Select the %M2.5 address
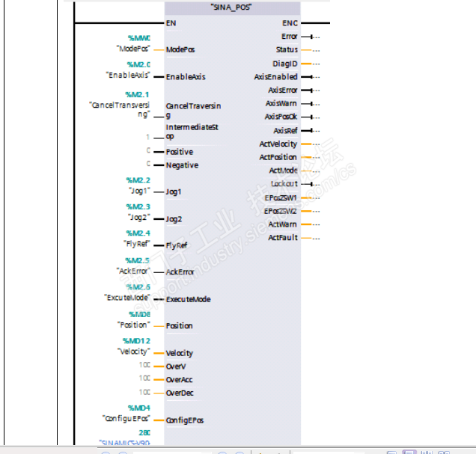476x454 pixels. [x=138, y=261]
